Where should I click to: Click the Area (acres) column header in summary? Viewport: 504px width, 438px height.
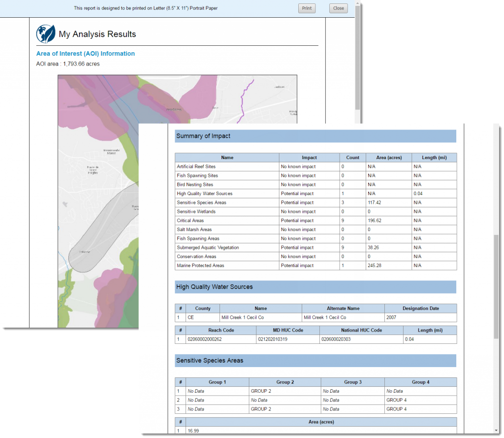(389, 158)
